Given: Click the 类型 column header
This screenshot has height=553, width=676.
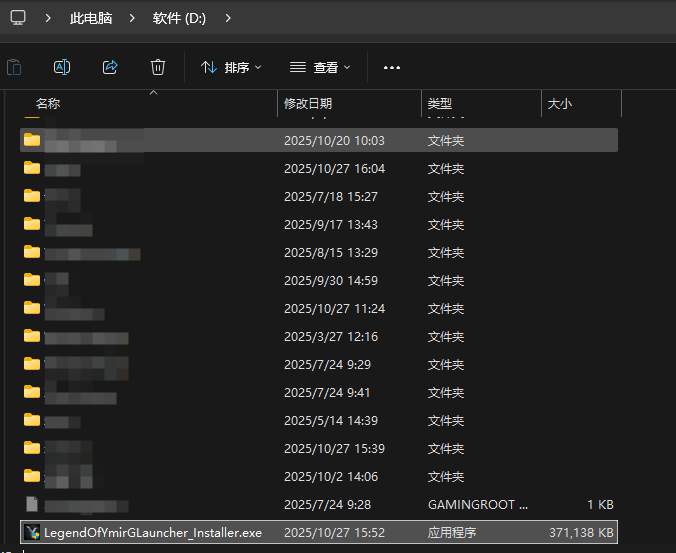Looking at the screenshot, I should point(440,103).
